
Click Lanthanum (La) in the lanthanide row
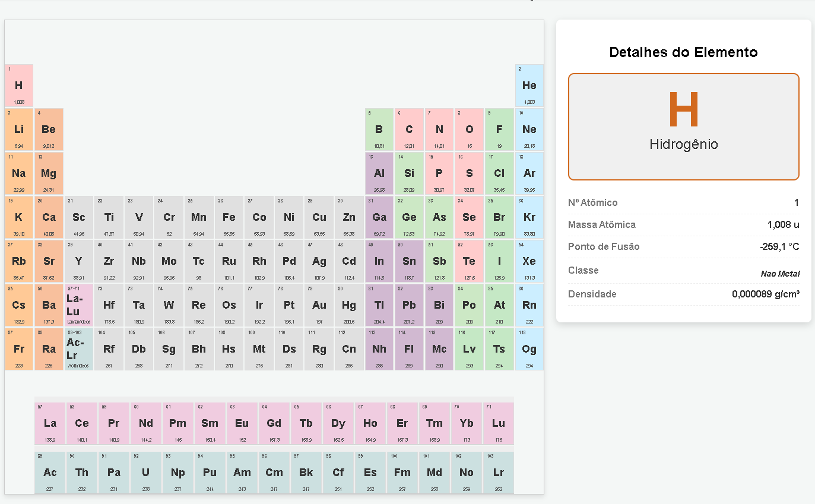(50, 423)
